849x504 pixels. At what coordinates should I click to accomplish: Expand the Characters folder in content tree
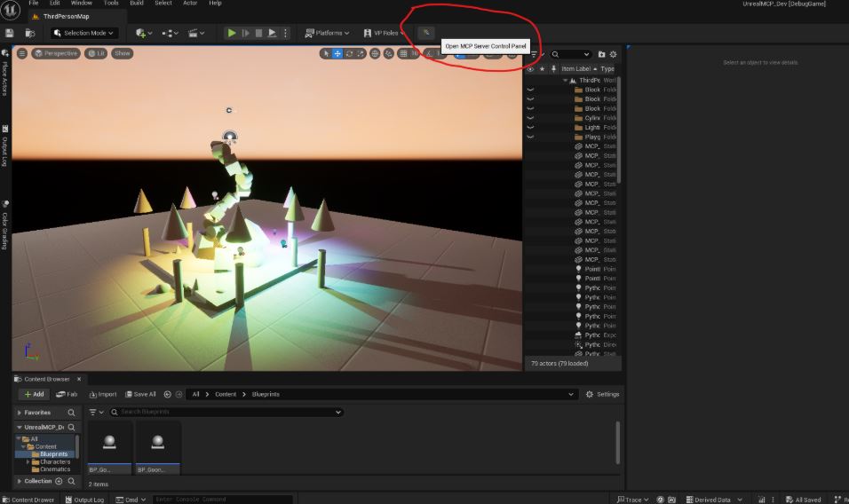pyautogui.click(x=28, y=461)
